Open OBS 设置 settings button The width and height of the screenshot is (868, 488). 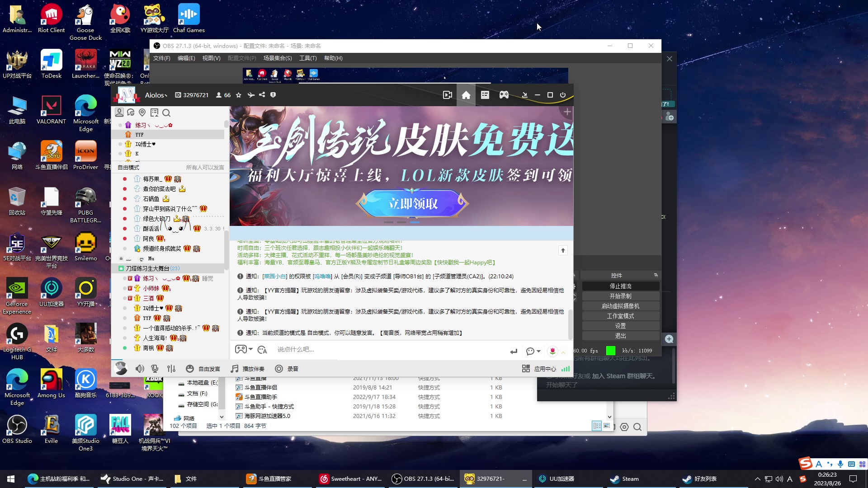[x=620, y=326]
